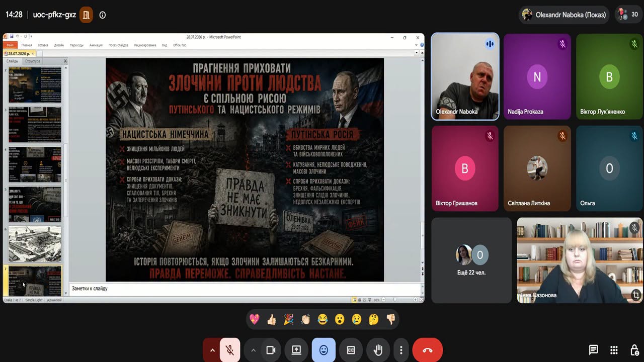Leave the call with red hang-up button

[428, 350]
